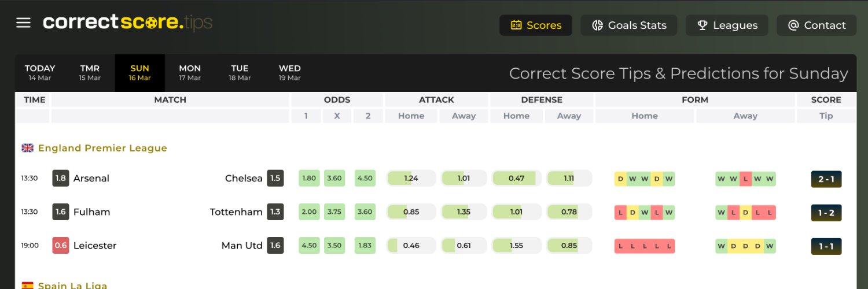This screenshot has width=868, height=289.
Task: Click the Spain flag icon
Action: (27, 286)
